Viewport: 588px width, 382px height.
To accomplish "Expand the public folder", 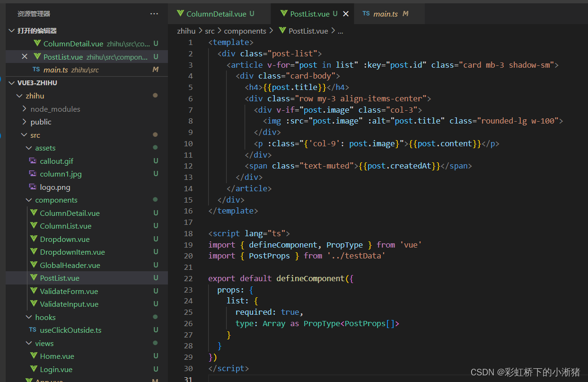I will click(x=25, y=122).
